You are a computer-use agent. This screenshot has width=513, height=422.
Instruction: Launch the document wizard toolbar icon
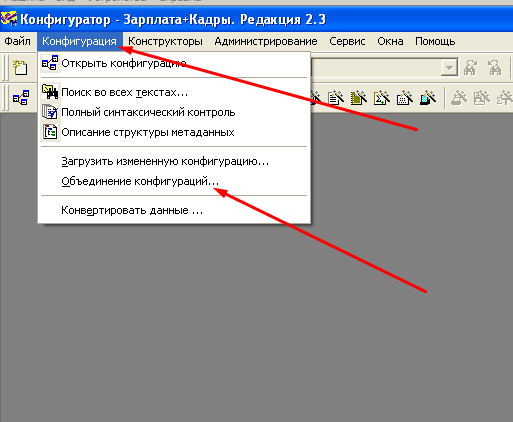pos(335,98)
